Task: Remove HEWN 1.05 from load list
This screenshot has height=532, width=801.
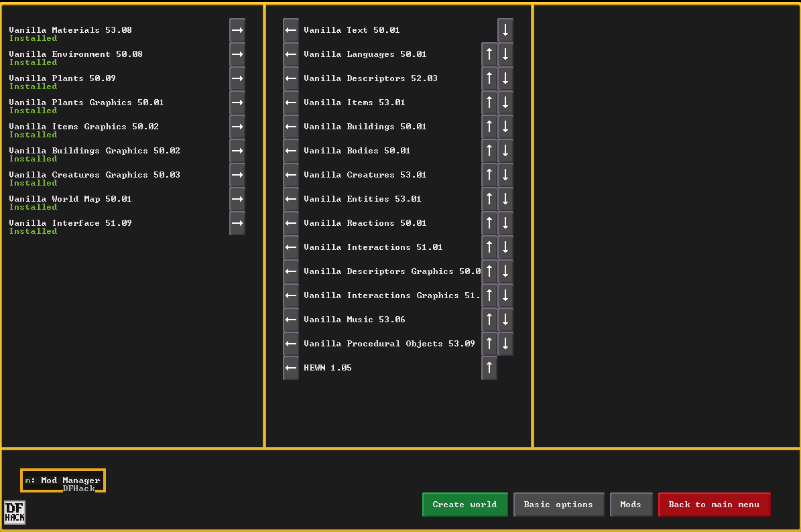Action: pyautogui.click(x=291, y=368)
